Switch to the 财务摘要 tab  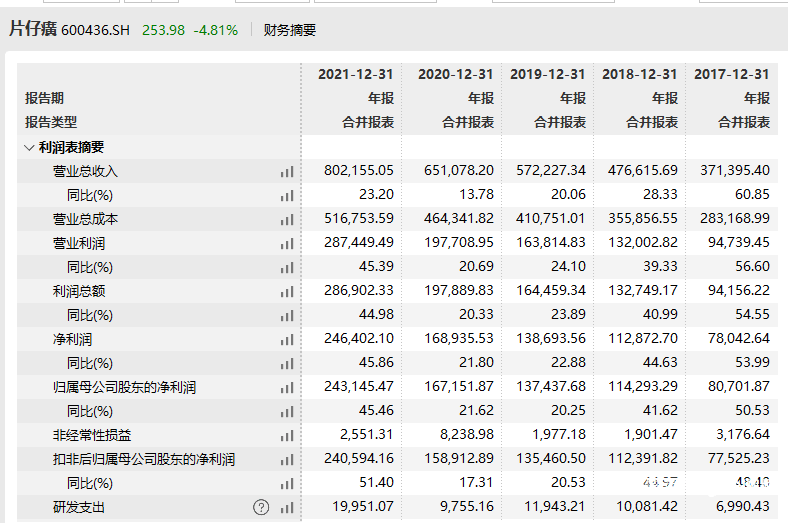[289, 30]
